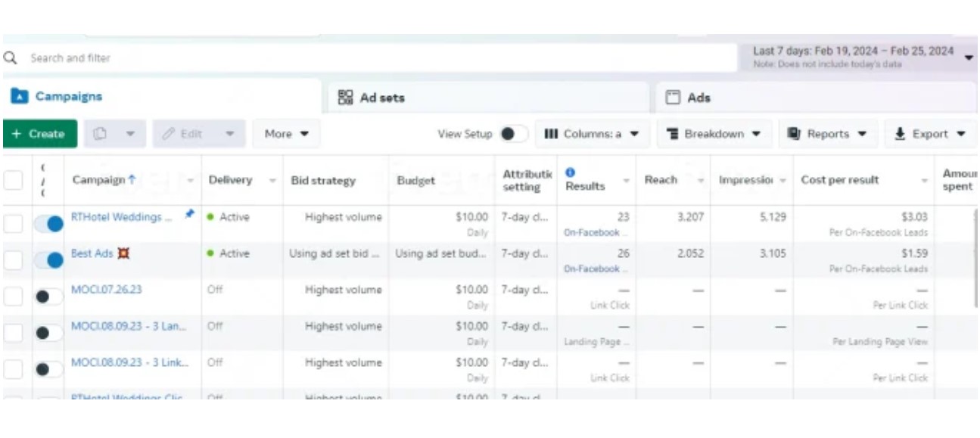Switch to the Ad sets tab
Image resolution: width=980 pixels, height=438 pixels.
click(382, 98)
